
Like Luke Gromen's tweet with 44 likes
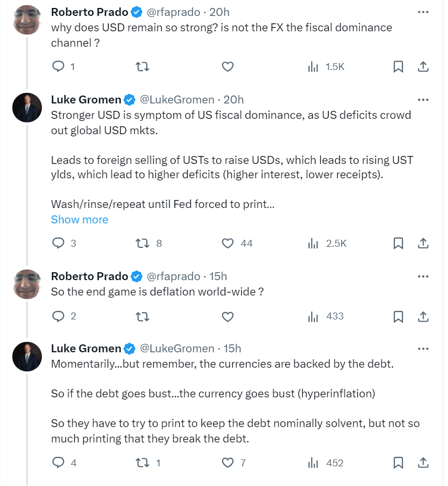pos(228,244)
